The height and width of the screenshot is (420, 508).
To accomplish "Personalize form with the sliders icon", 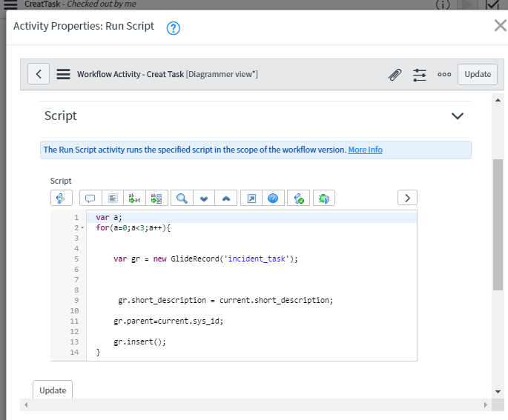I will (420, 75).
